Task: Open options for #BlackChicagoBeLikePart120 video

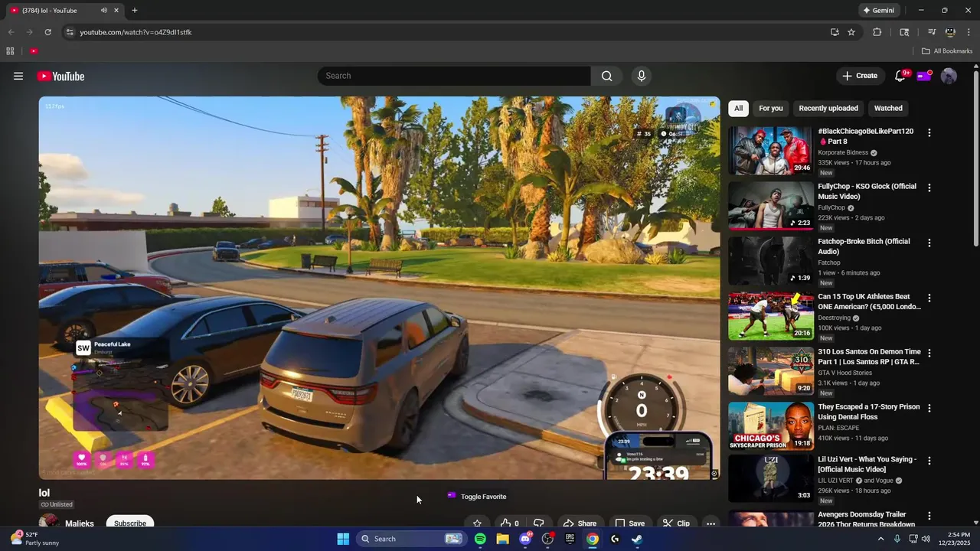Action: pos(929,132)
